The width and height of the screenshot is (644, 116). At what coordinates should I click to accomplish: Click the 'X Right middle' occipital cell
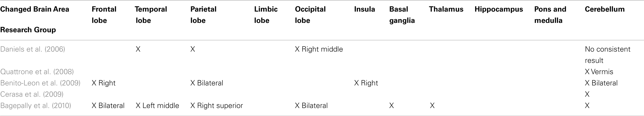(319, 49)
